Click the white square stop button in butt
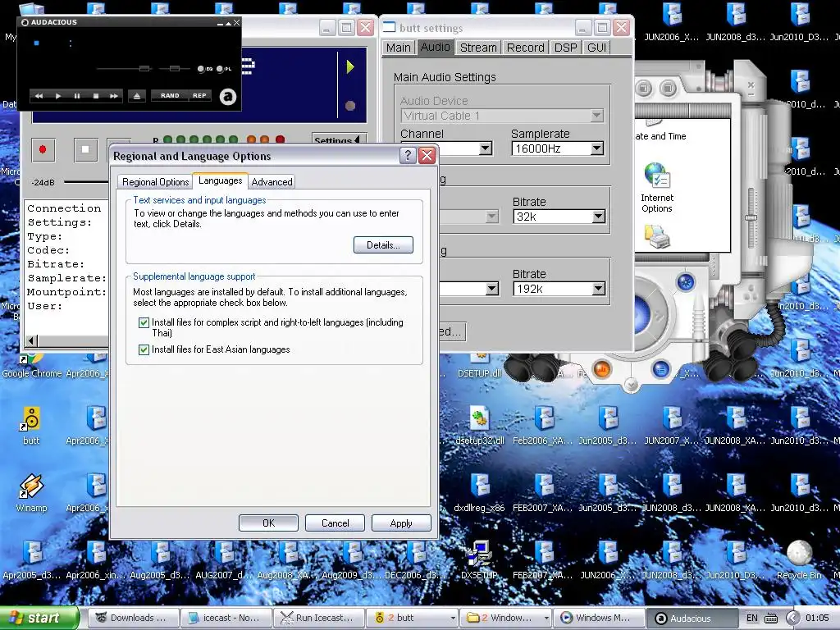840x630 pixels. (x=85, y=149)
